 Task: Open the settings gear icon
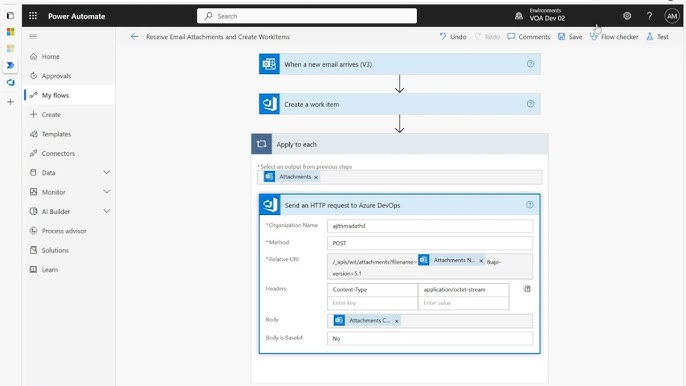pos(627,16)
